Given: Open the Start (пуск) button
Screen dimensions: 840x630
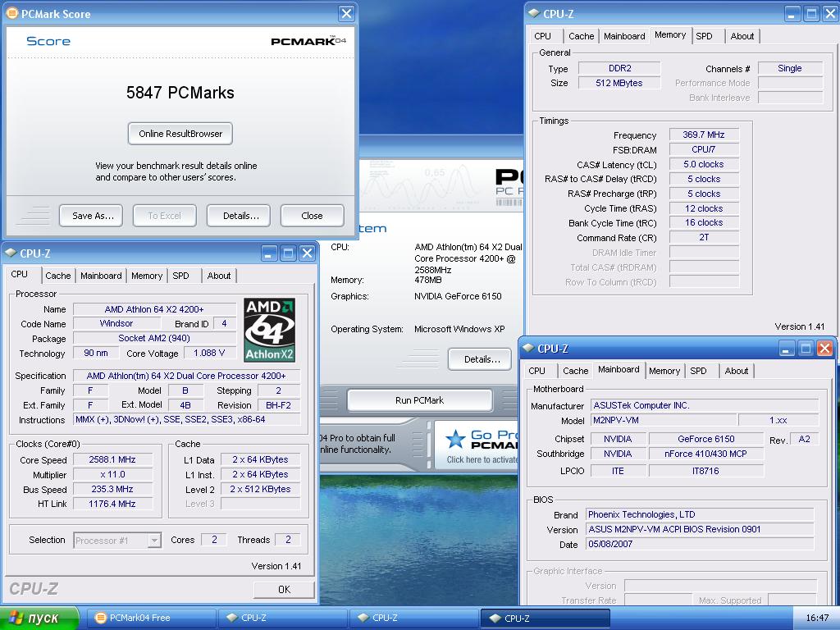Looking at the screenshot, I should [x=39, y=619].
